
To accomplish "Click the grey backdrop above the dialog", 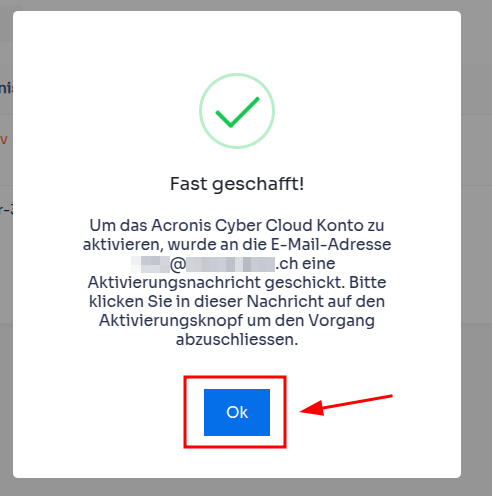I will point(237,5).
